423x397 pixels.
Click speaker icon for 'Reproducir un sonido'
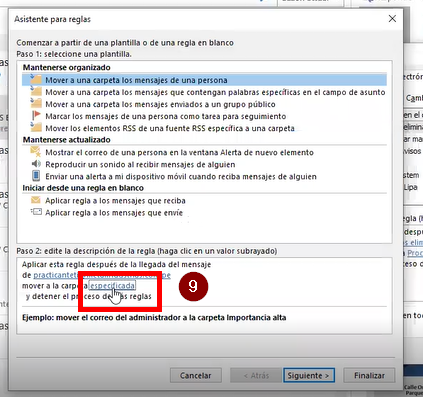[36, 164]
